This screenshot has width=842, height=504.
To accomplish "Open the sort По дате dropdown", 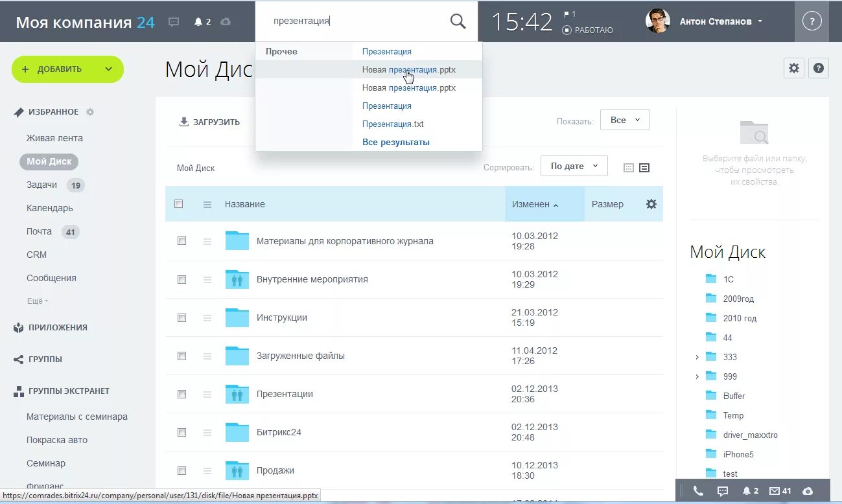I will click(574, 166).
